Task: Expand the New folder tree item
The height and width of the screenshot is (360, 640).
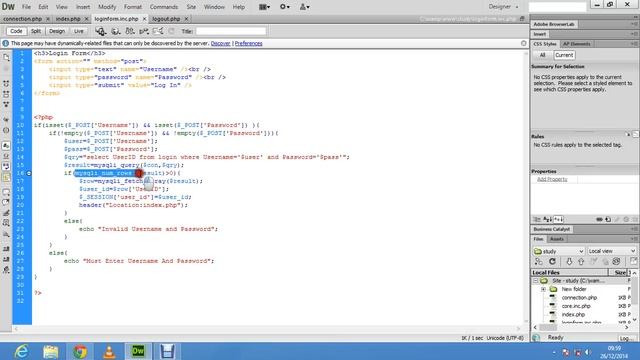Action: (543, 289)
